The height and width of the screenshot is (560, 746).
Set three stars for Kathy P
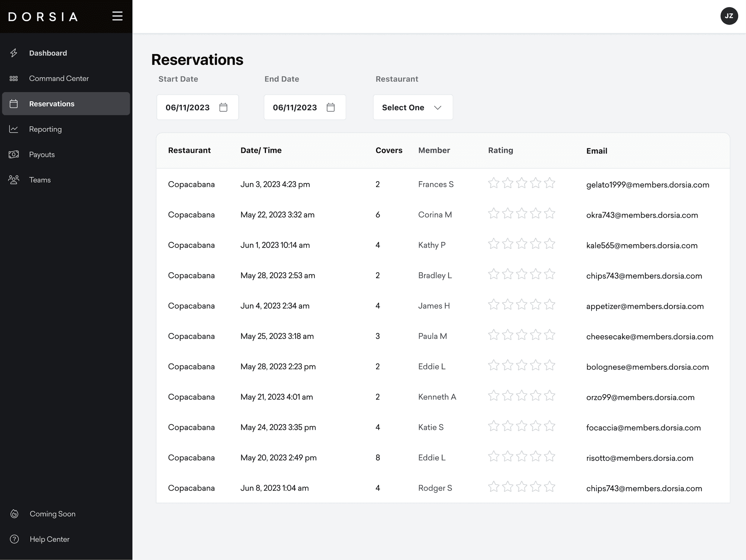[x=521, y=244]
